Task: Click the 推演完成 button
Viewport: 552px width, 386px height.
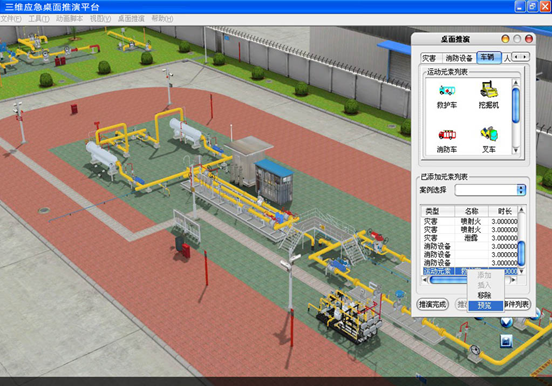Action: pyautogui.click(x=432, y=304)
